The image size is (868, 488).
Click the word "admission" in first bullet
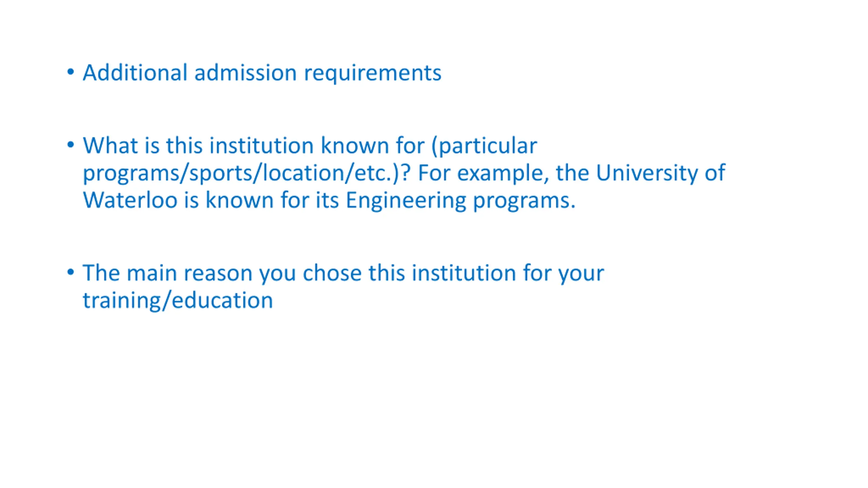click(245, 73)
